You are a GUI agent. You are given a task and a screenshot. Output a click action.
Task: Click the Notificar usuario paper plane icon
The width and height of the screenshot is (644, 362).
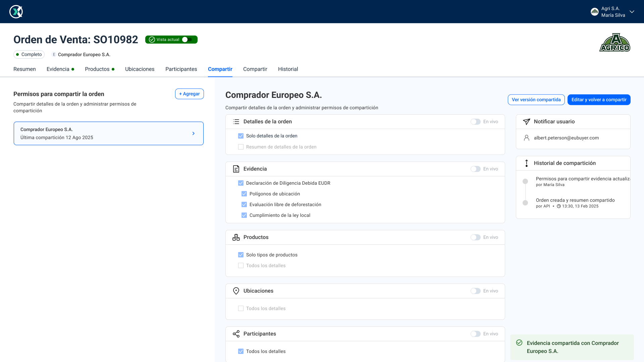(x=527, y=122)
